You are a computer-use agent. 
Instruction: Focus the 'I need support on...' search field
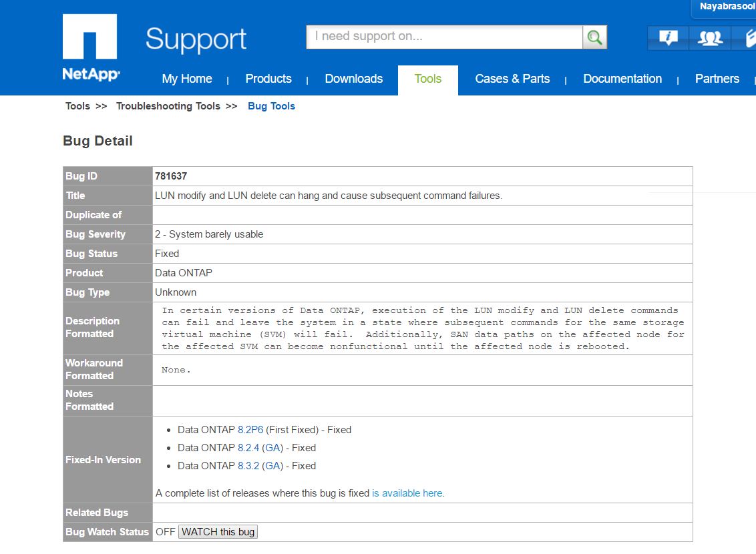click(444, 37)
